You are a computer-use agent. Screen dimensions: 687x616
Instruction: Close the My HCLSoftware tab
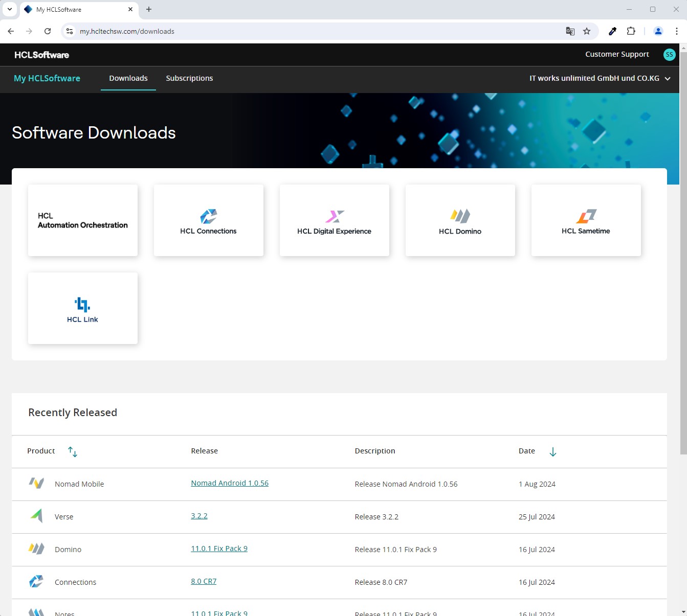130,9
